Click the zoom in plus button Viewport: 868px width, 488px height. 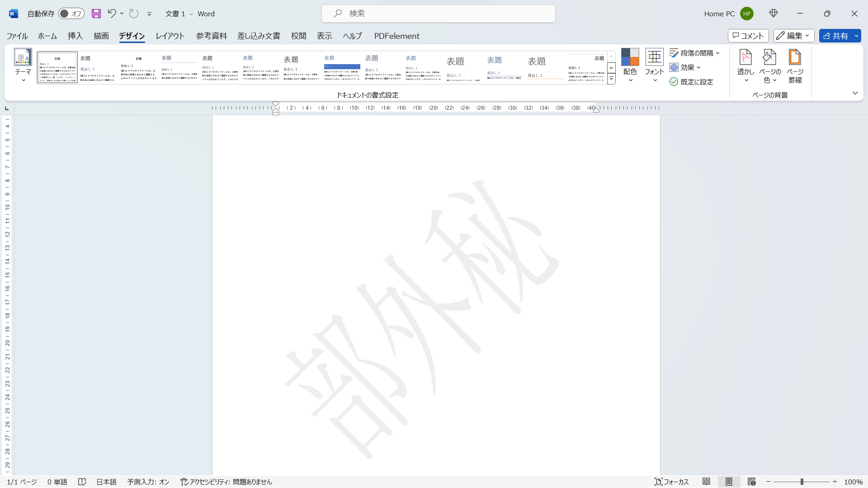click(x=835, y=482)
